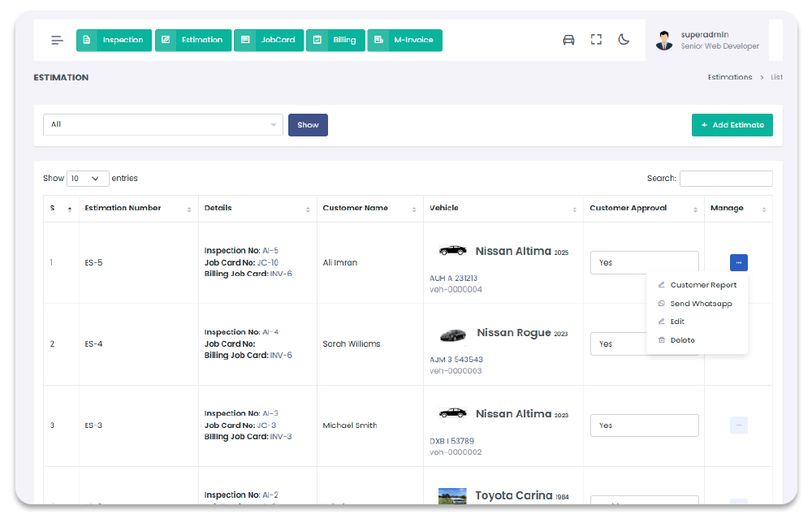Open the entries per page dropdown
812x514 pixels.
click(88, 179)
